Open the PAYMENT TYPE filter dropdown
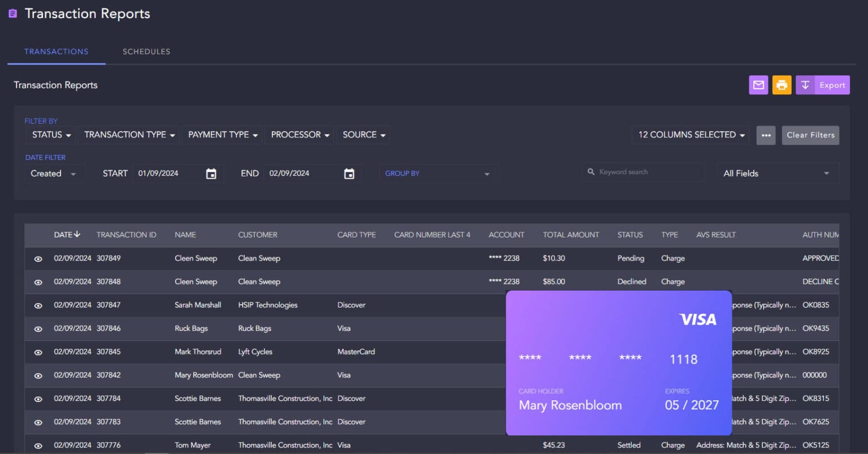 click(223, 135)
